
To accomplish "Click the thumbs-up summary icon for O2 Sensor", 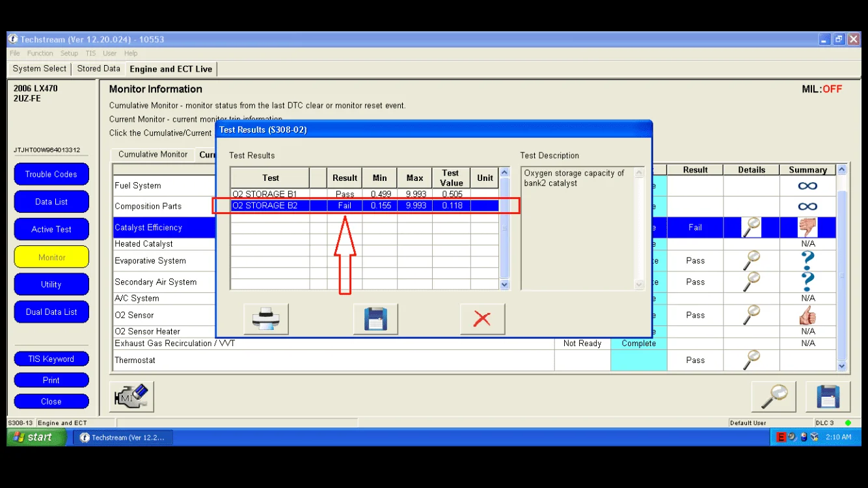I will tap(807, 315).
